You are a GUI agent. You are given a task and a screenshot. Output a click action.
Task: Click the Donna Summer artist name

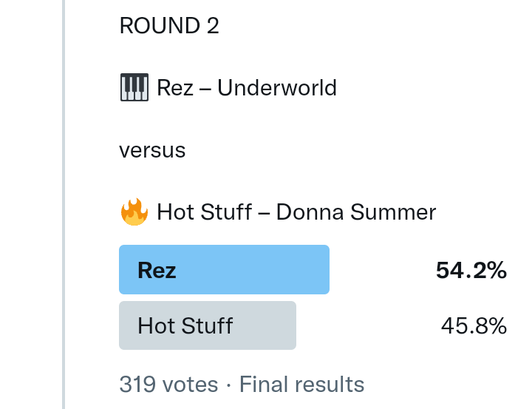pos(356,213)
